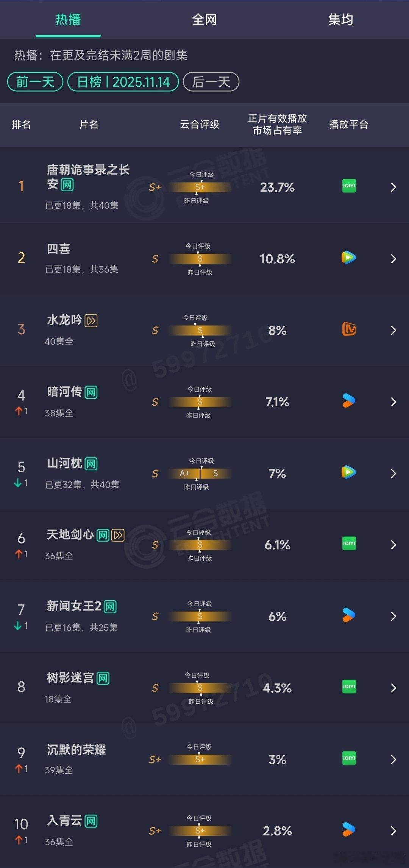Tap Tencent Video icon for 四喜
Image resolution: width=409 pixels, height=868 pixels.
[349, 258]
